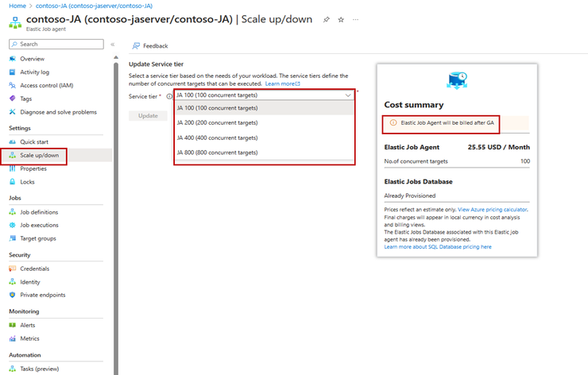Go to Activity log
588x375 pixels.
tap(34, 72)
